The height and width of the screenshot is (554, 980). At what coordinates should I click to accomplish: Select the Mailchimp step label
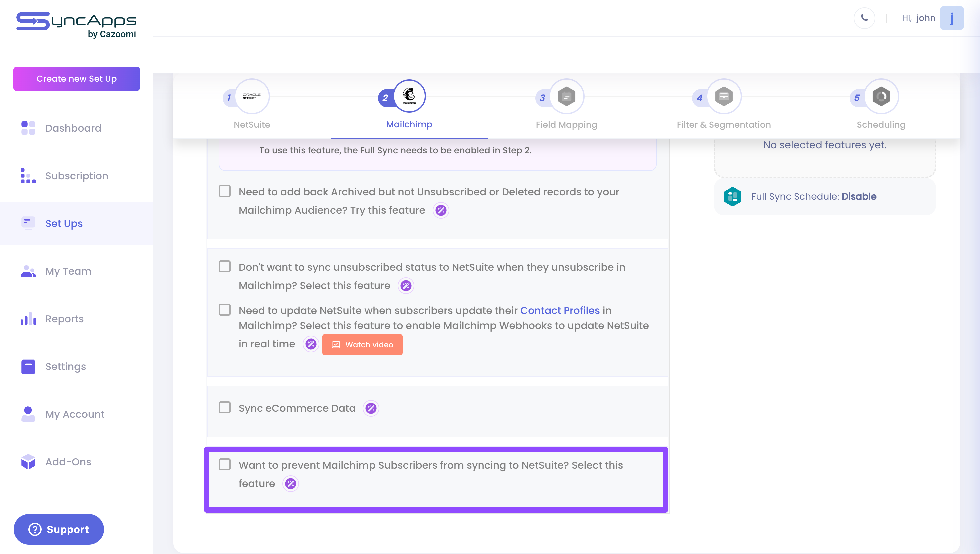coord(409,124)
